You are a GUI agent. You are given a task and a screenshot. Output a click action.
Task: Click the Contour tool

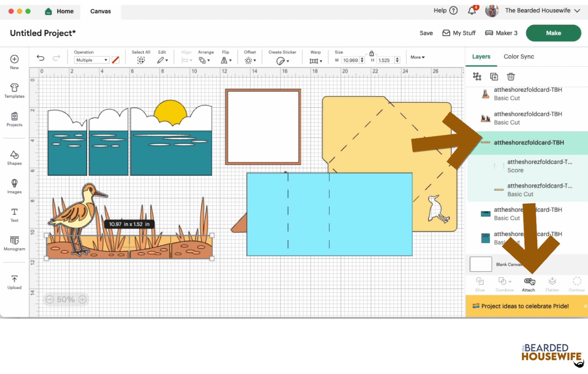pyautogui.click(x=577, y=284)
